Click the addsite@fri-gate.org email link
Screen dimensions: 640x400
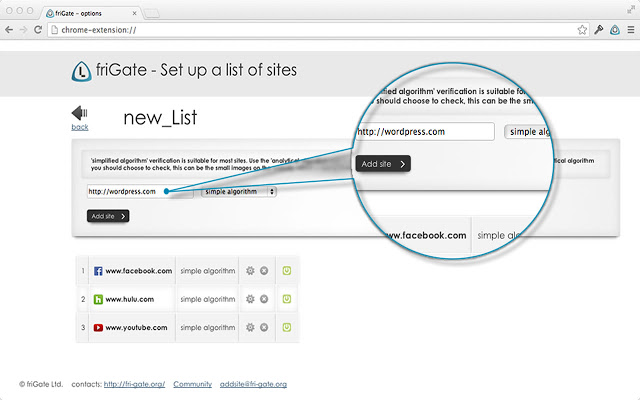click(253, 384)
